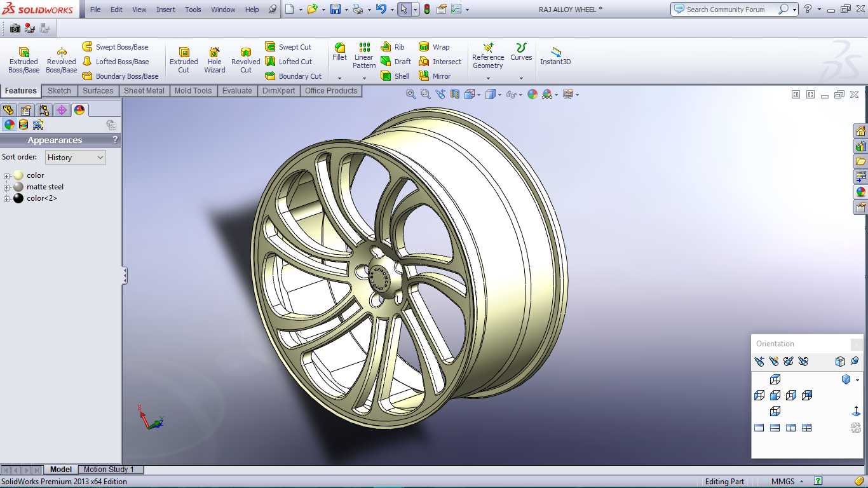Viewport: 868px width, 488px height.
Task: Open the Sort order History dropdown
Action: (75, 158)
